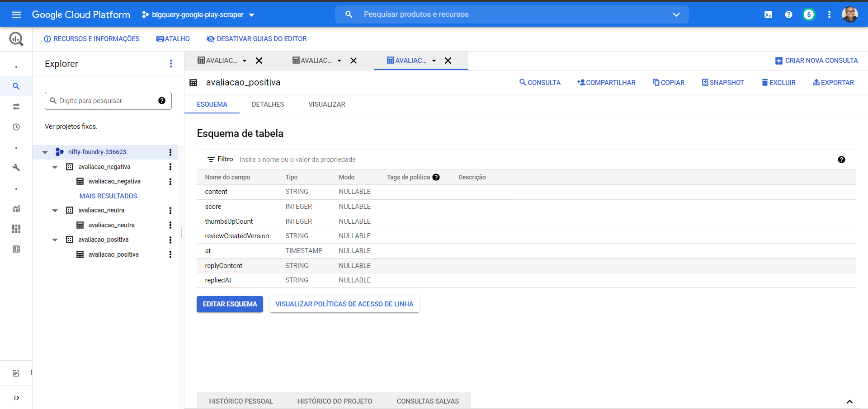Collapse the avaliacao_positiva dataset node
This screenshot has width=868, height=409.
coord(55,240)
